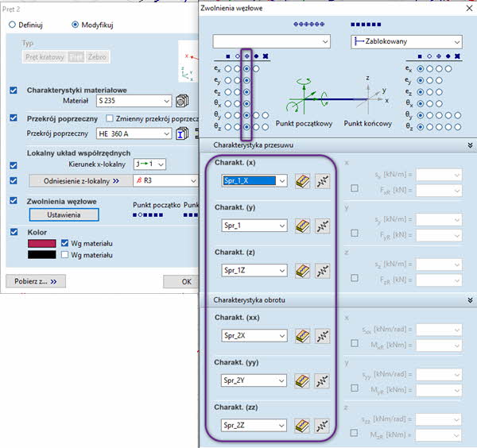The width and height of the screenshot is (477, 448).
Task: Click spring diagram icon for Charakt. (zz)
Action: point(322,425)
